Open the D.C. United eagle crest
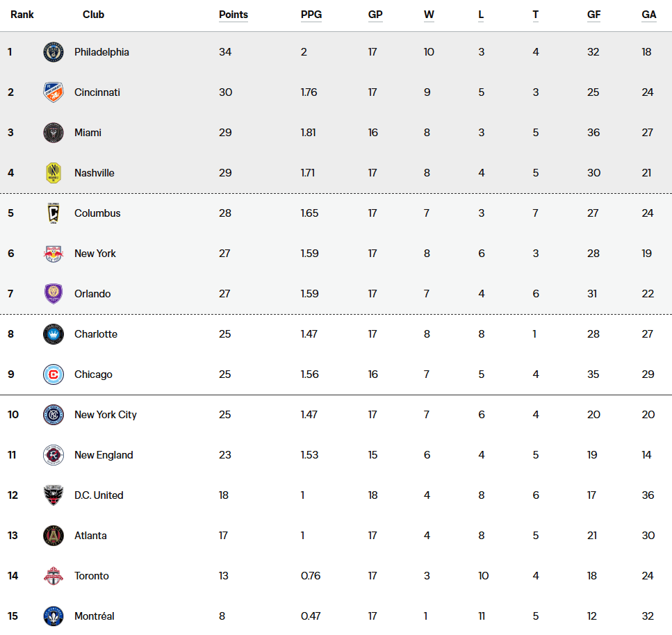This screenshot has height=635, width=672. [x=54, y=495]
